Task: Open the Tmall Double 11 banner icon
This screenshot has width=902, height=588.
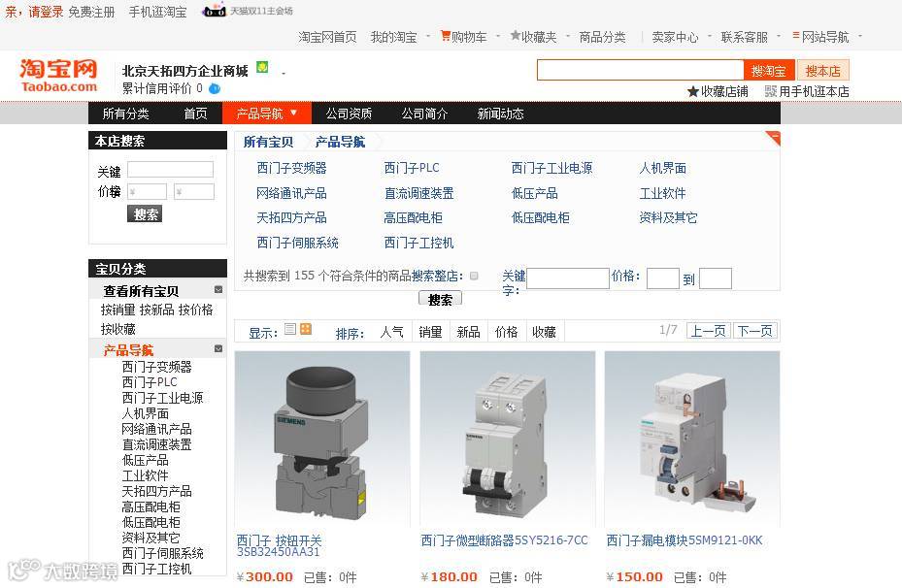Action: [x=214, y=11]
